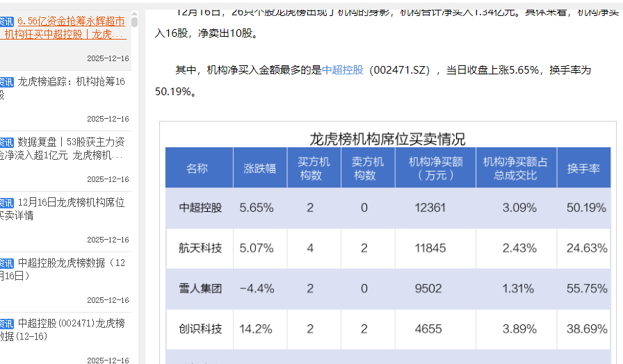This screenshot has width=623, height=364.
Task: Click the 资讯 tag beside 龙虎榜追踪
Action: pos(7,82)
